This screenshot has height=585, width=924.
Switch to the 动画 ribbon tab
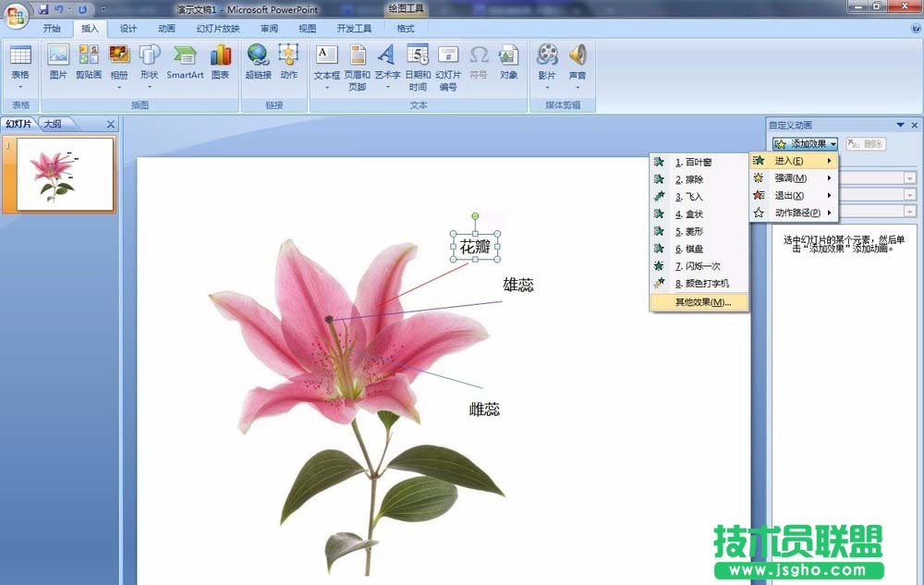164,28
